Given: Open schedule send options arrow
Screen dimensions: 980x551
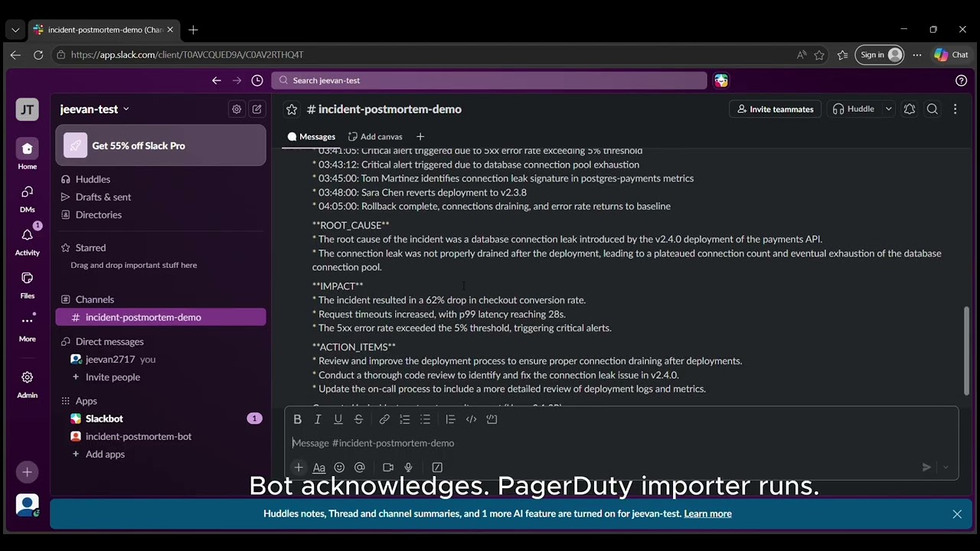Looking at the screenshot, I should 946,468.
